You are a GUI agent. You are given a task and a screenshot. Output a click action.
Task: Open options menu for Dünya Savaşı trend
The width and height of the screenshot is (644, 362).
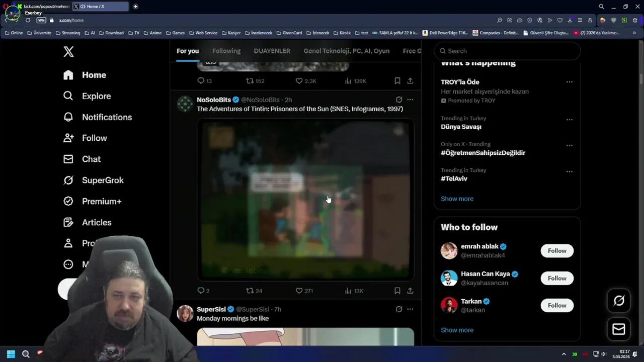point(569,120)
